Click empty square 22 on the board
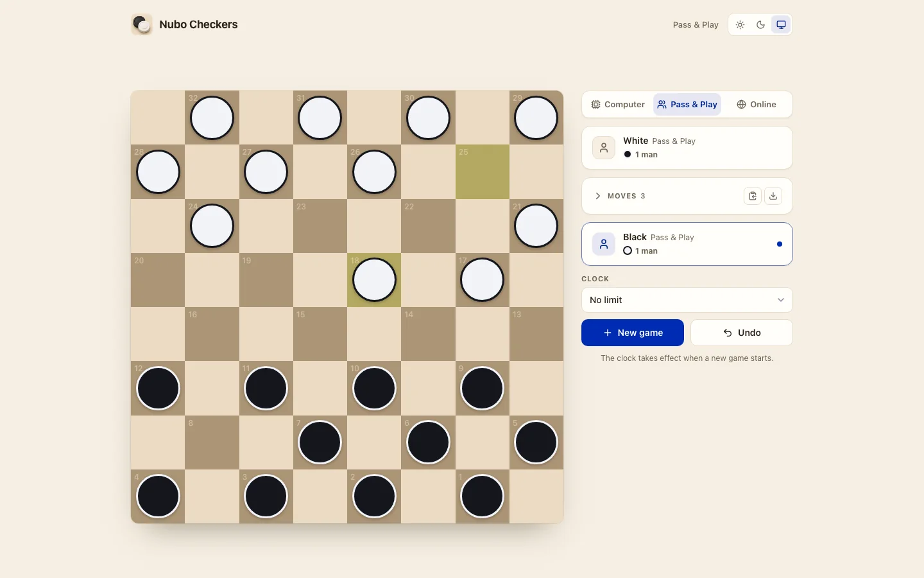This screenshot has height=578, width=924. pyautogui.click(x=429, y=226)
